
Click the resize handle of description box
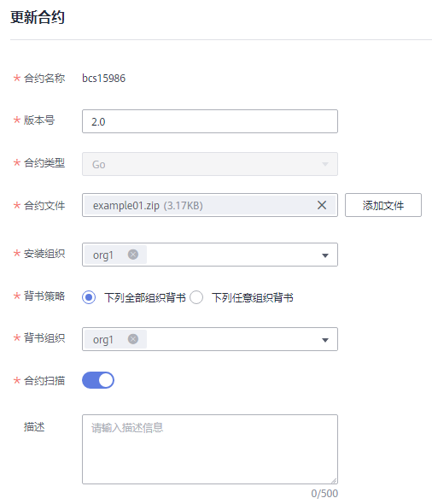click(334, 481)
